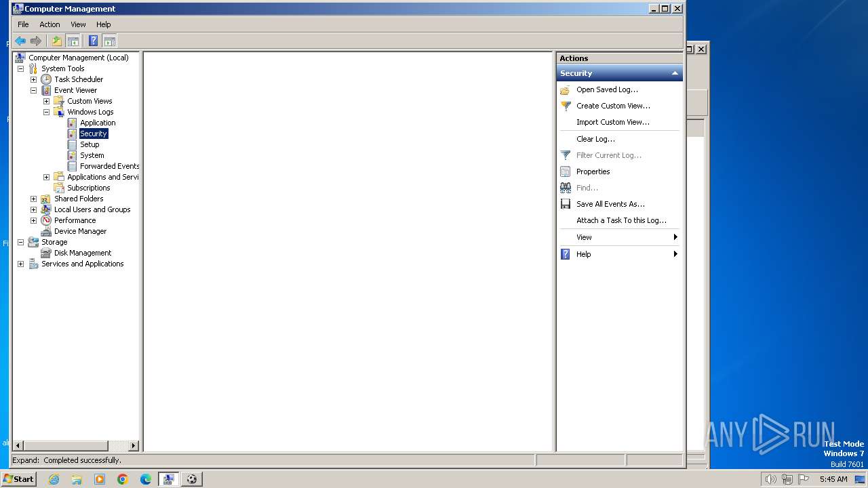Click the Storage node icon
The width and height of the screenshot is (868, 488).
click(33, 242)
